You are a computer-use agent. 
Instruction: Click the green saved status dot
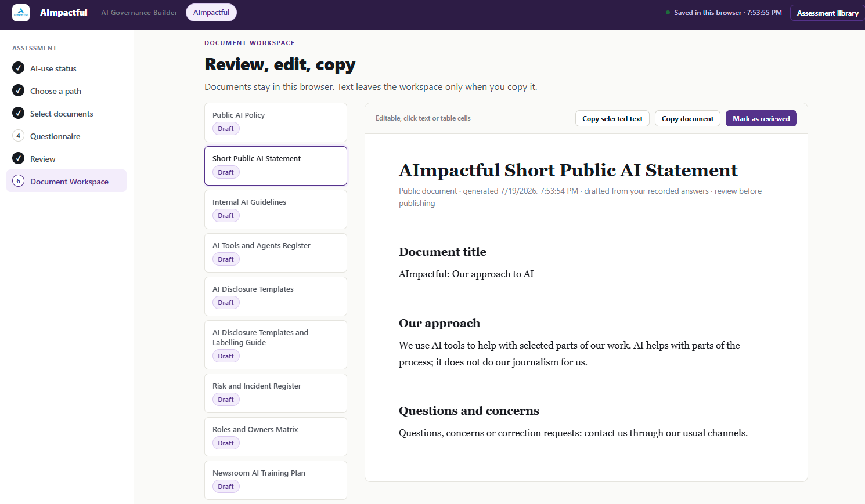(668, 13)
